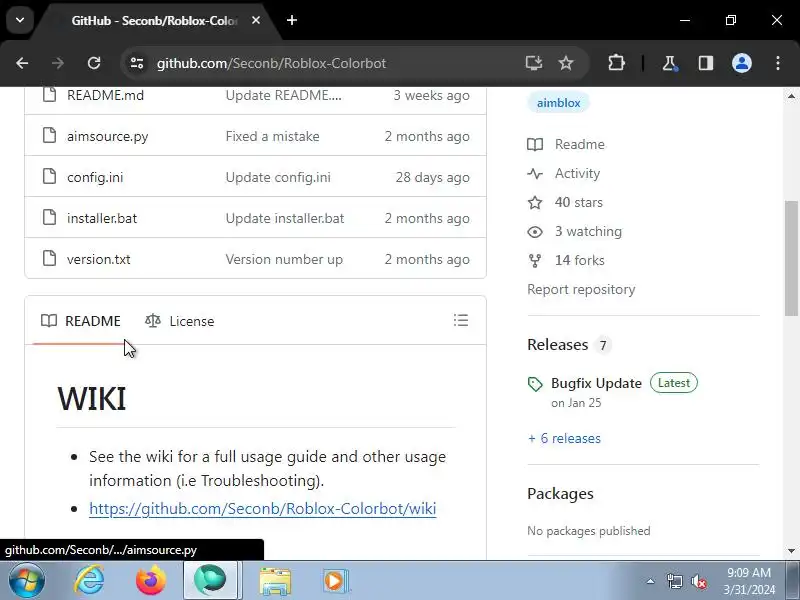Open 'Fixed a mistake' commit message
This screenshot has height=600, width=800.
point(272,136)
